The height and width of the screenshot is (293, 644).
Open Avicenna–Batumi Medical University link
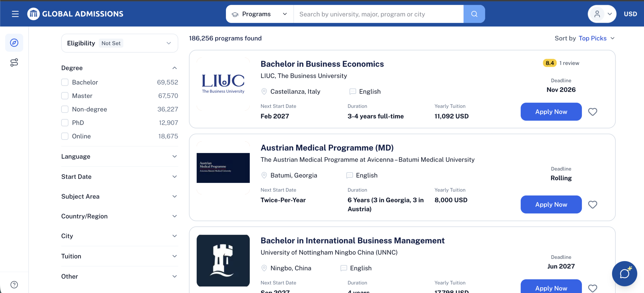(368, 160)
